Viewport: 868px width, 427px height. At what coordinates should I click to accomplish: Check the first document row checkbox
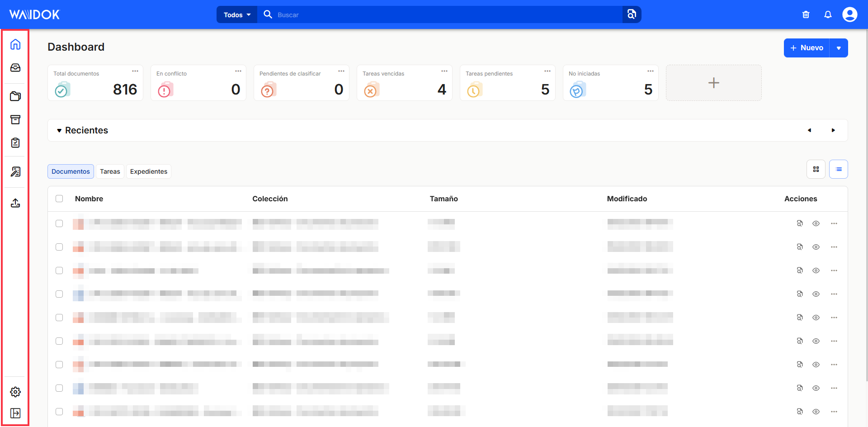[59, 223]
